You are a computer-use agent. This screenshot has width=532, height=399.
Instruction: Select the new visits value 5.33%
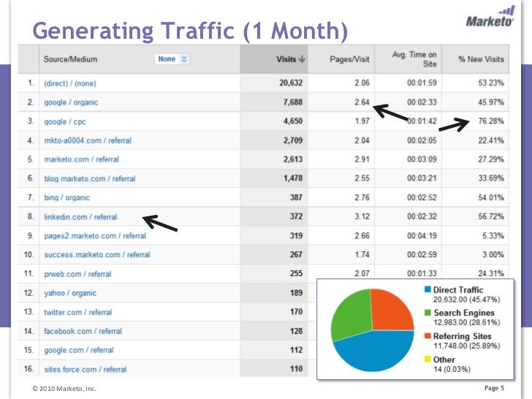pyautogui.click(x=493, y=235)
